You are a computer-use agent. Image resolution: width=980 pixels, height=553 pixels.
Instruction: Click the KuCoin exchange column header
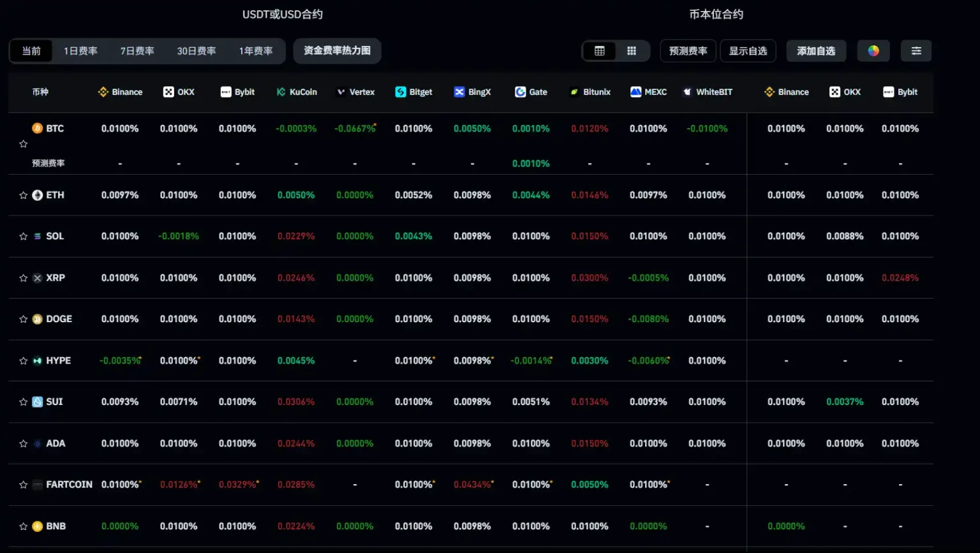297,92
